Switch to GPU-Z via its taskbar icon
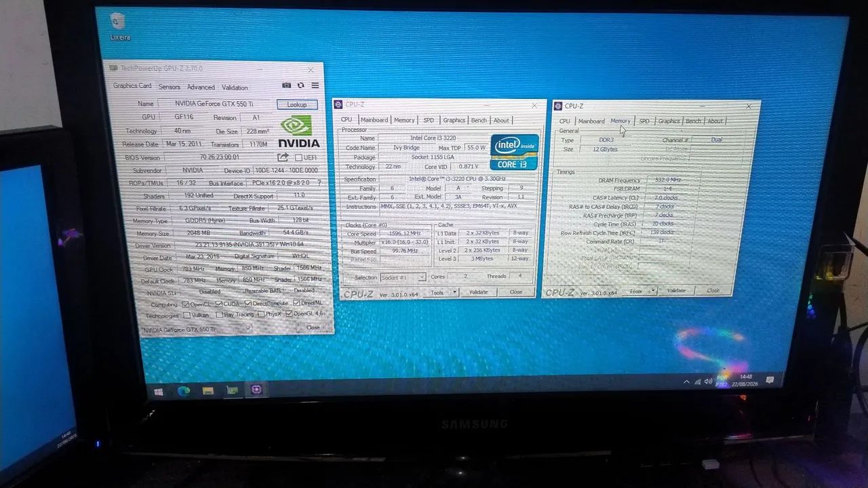This screenshot has width=868, height=488. [233, 390]
